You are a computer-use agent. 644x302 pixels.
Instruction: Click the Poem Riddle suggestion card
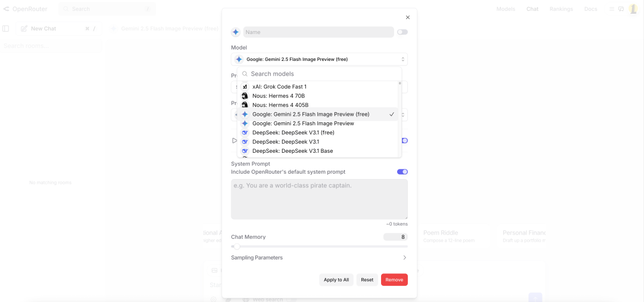[455, 236]
